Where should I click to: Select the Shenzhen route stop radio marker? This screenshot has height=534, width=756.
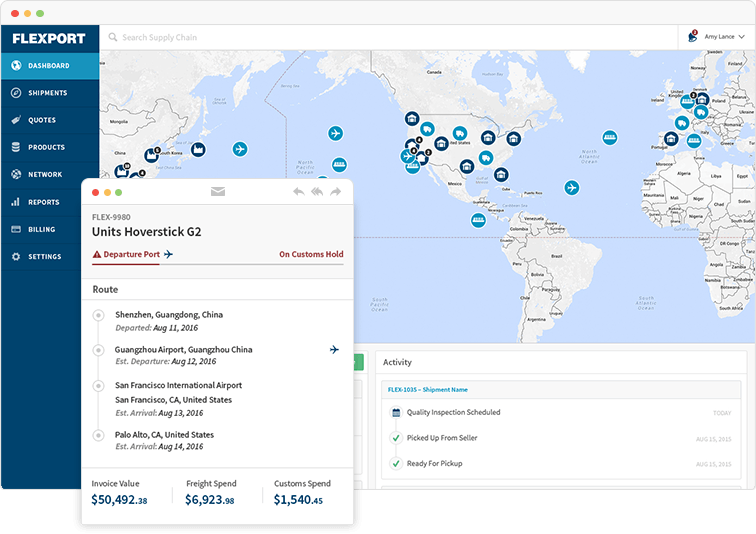pos(98,315)
